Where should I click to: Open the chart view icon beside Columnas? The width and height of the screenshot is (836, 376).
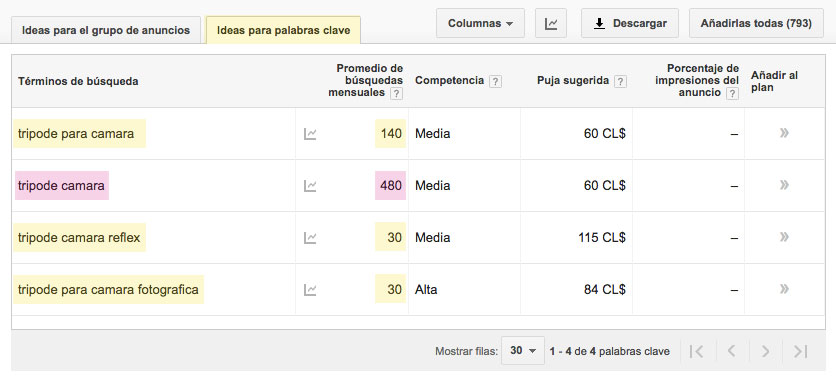(x=551, y=23)
